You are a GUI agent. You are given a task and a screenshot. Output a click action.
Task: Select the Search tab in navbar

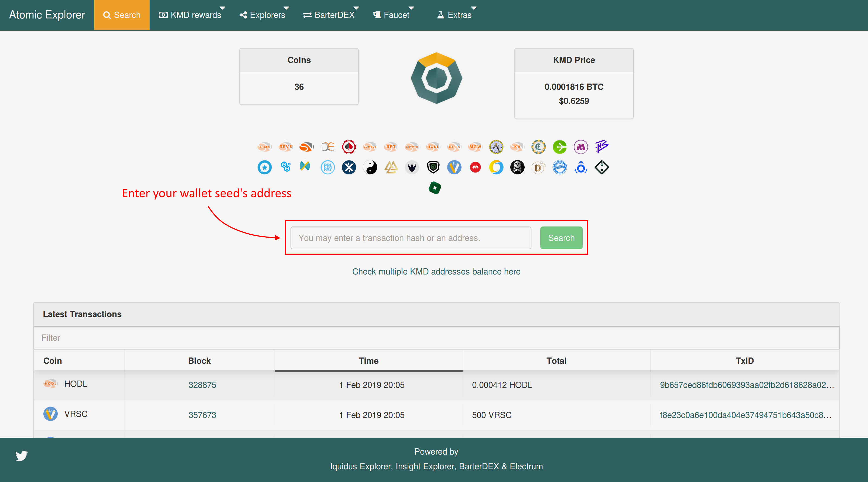122,15
